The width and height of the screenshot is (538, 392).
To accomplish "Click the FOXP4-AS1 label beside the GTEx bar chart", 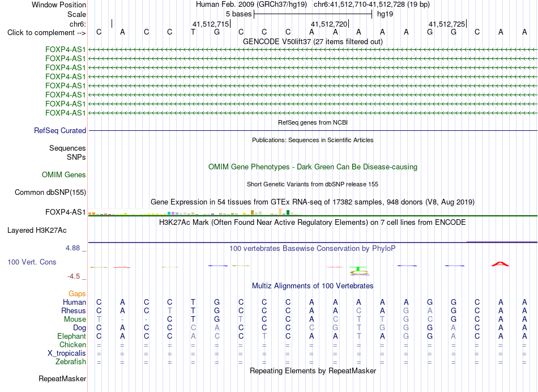I will click(65, 212).
